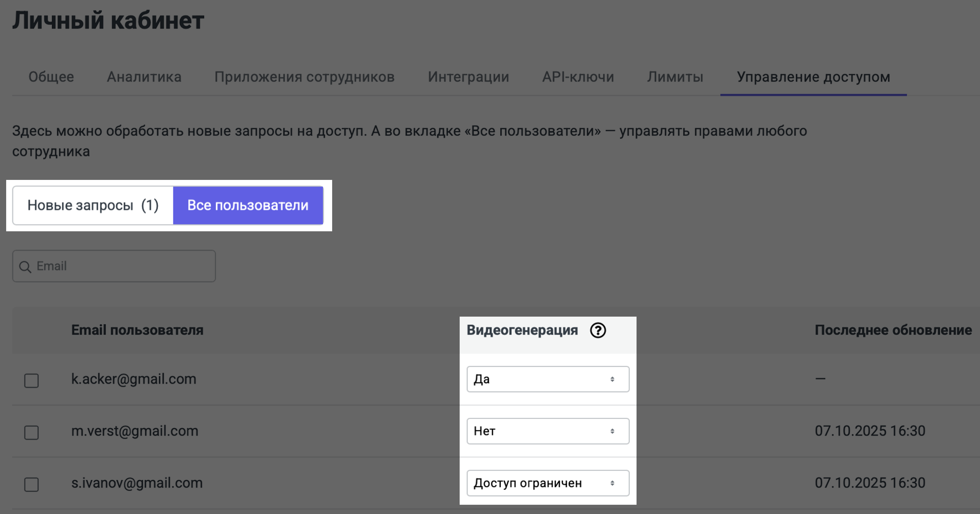Show Новые запросы (1) list
The height and width of the screenshot is (514, 980).
[93, 205]
